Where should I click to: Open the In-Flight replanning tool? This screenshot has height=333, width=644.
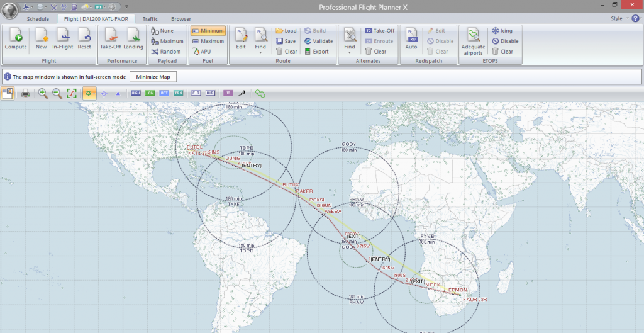point(63,38)
